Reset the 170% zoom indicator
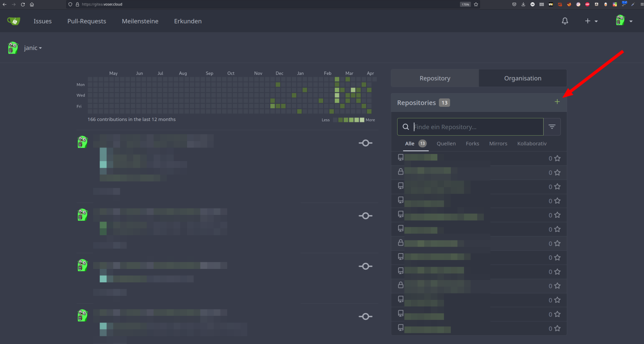 [465, 5]
